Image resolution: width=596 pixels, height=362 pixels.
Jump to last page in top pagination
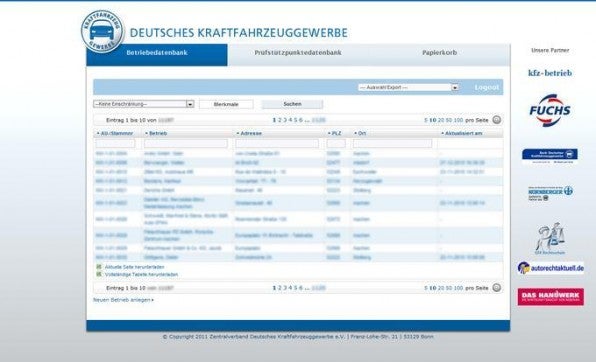[x=319, y=120]
